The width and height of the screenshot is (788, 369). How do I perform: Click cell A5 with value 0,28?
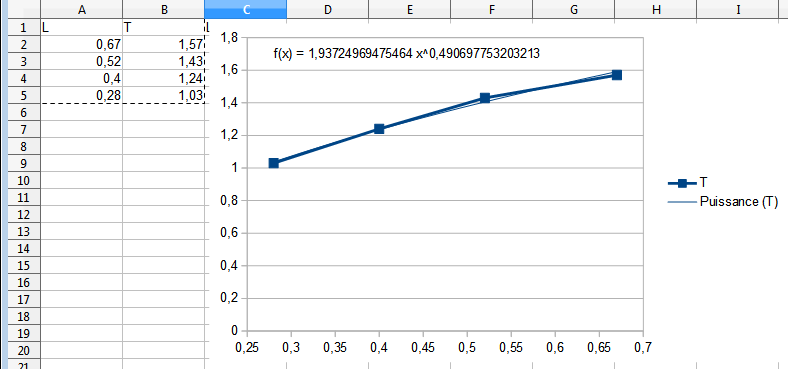tap(81, 96)
